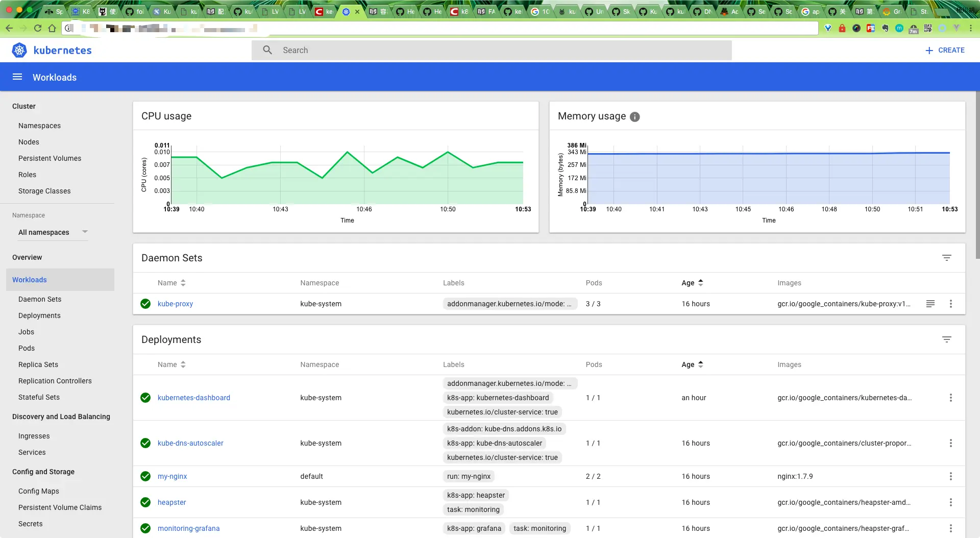Open the All namespaces dropdown
This screenshot has width=980, height=538.
click(x=53, y=232)
